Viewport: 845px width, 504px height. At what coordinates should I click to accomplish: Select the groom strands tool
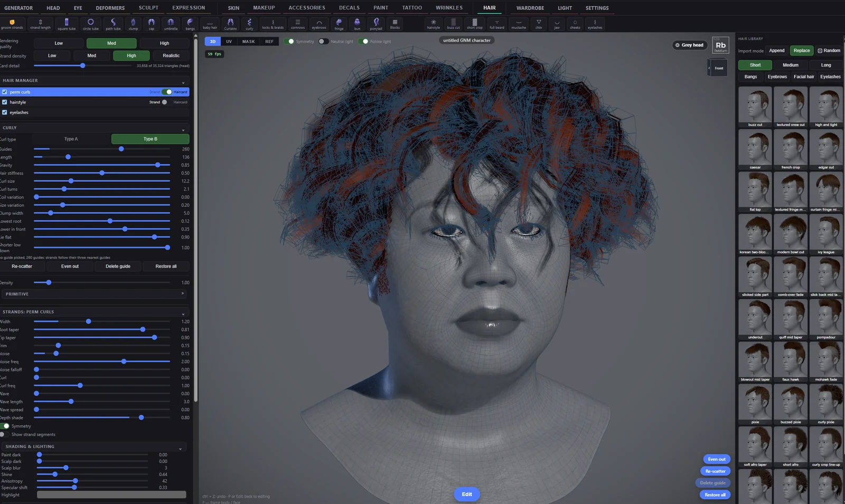point(12,24)
